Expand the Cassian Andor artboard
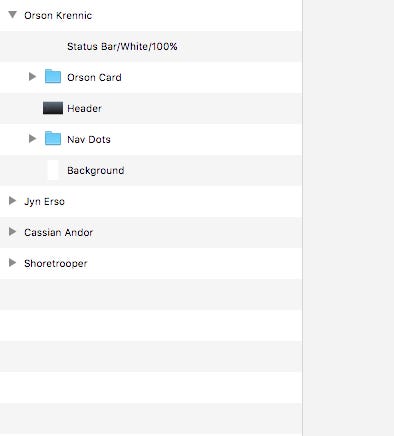 [x=12, y=232]
